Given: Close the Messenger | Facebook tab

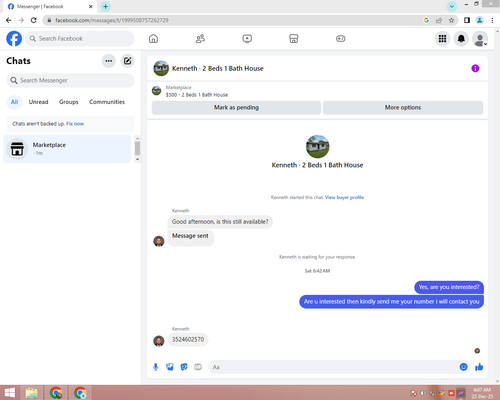Looking at the screenshot, I should [x=90, y=6].
